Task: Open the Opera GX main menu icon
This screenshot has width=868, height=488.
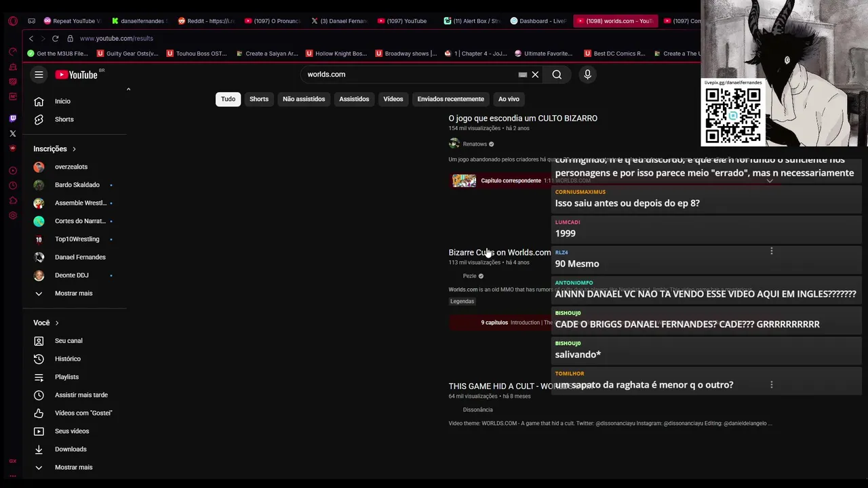Action: click(12, 21)
